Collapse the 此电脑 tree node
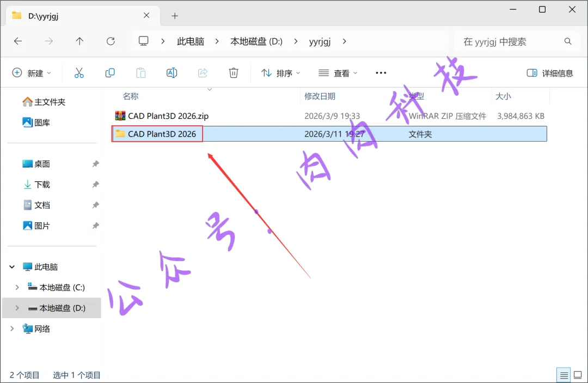 (12, 267)
